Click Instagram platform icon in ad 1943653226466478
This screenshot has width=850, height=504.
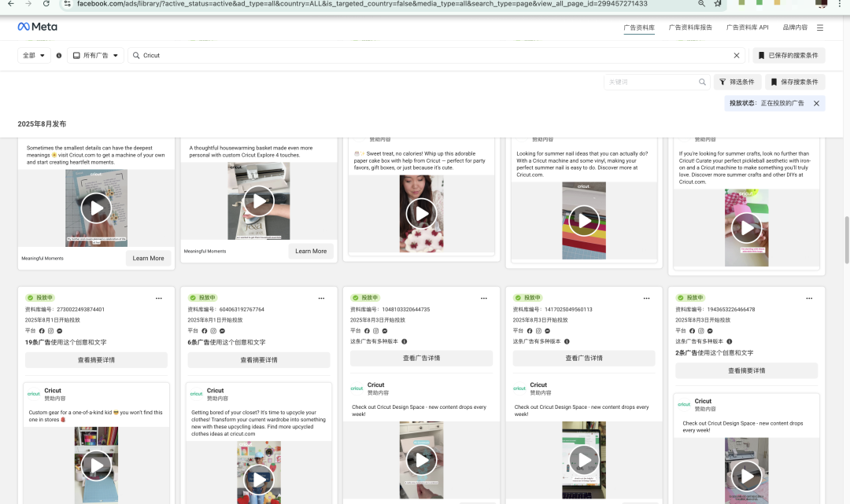pos(701,331)
